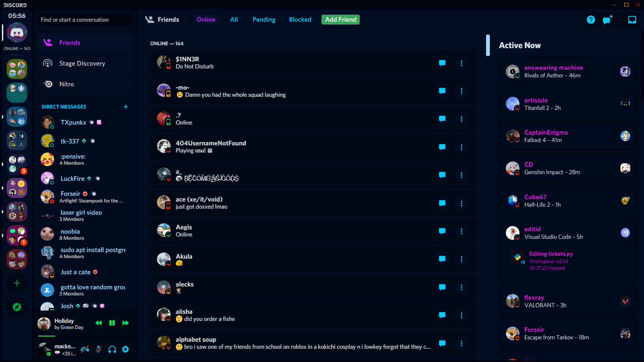Open DM with LuckFire
644x362 pixels.
pos(85,178)
